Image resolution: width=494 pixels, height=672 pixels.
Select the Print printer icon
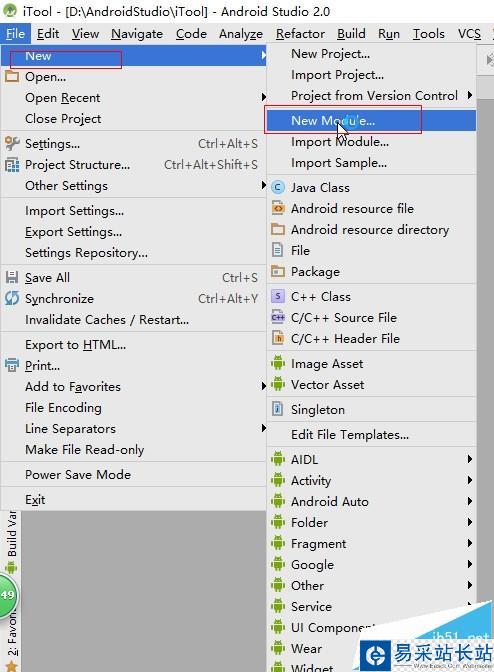(12, 365)
